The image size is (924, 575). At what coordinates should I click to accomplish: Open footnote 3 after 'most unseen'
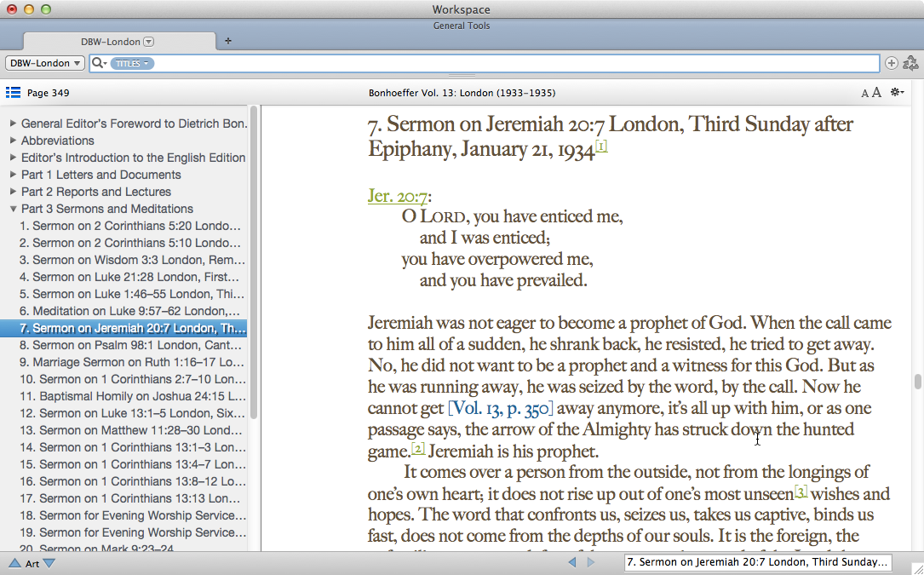pos(801,491)
